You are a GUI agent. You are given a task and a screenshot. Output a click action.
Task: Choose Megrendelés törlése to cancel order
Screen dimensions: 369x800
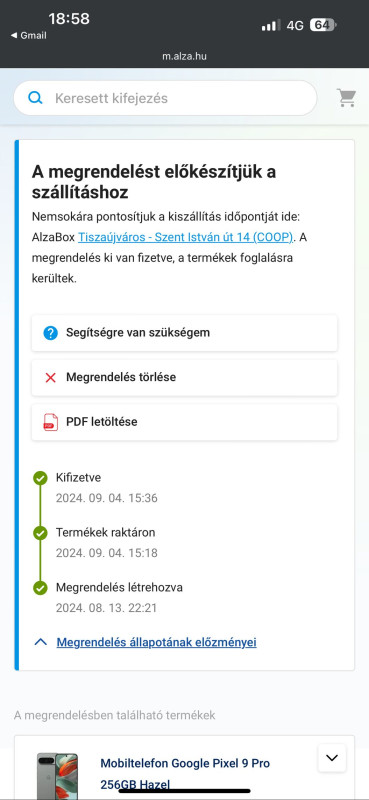(x=184, y=378)
